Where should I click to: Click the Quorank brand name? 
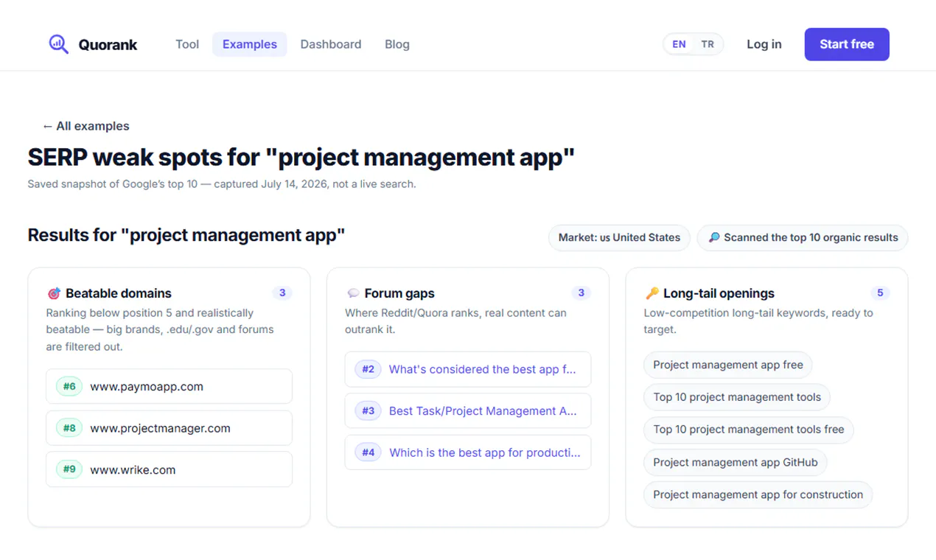point(108,44)
